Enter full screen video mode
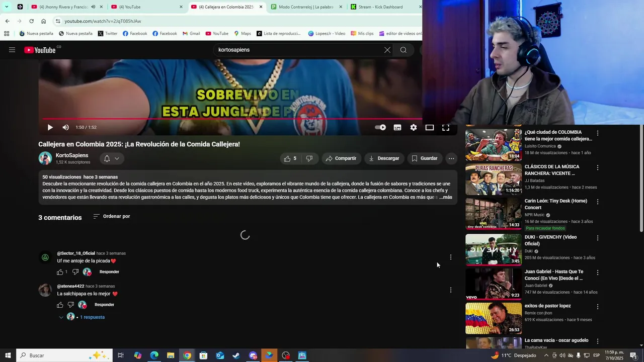 (x=446, y=127)
